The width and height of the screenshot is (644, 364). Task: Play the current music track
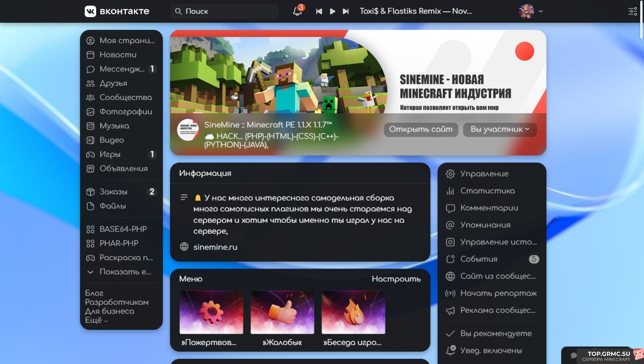coord(332,11)
